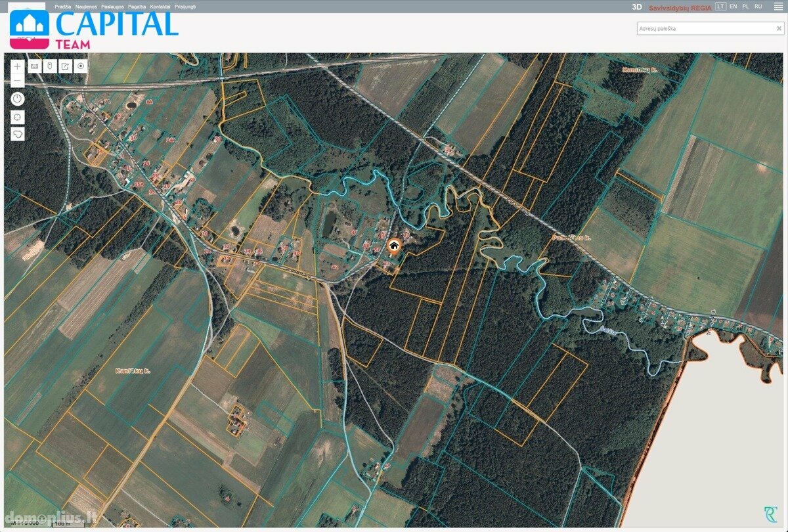
Task: Click the circular target tool icon
Action: (x=81, y=66)
